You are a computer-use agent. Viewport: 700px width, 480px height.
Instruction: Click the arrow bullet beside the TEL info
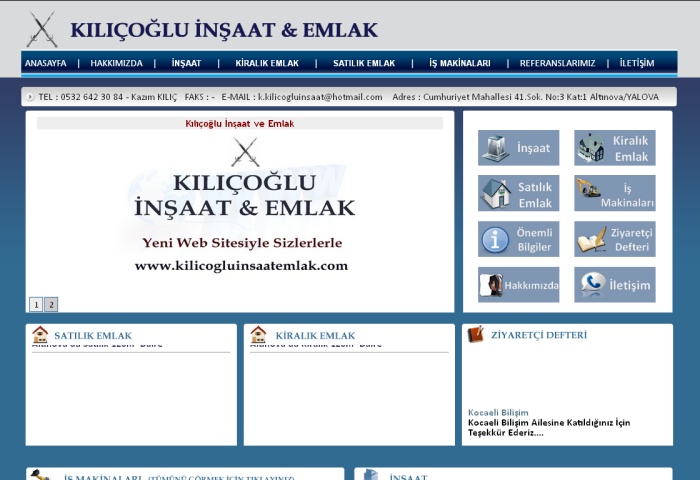click(x=30, y=97)
